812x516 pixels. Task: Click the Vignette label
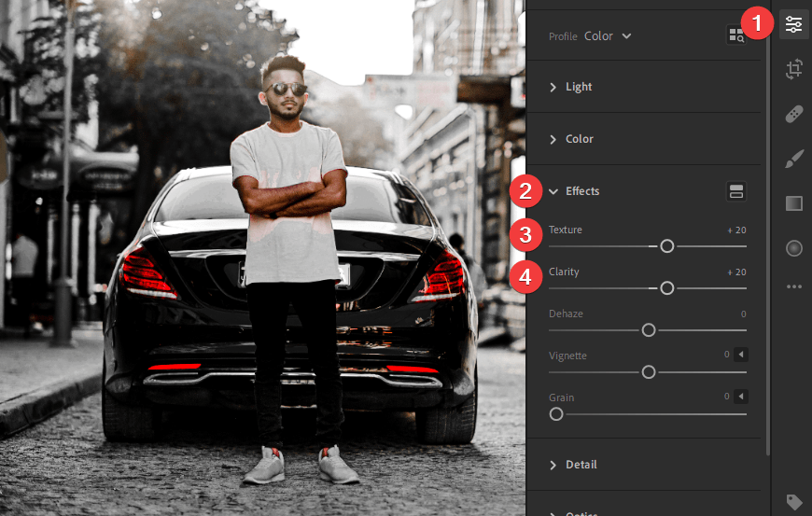(567, 355)
